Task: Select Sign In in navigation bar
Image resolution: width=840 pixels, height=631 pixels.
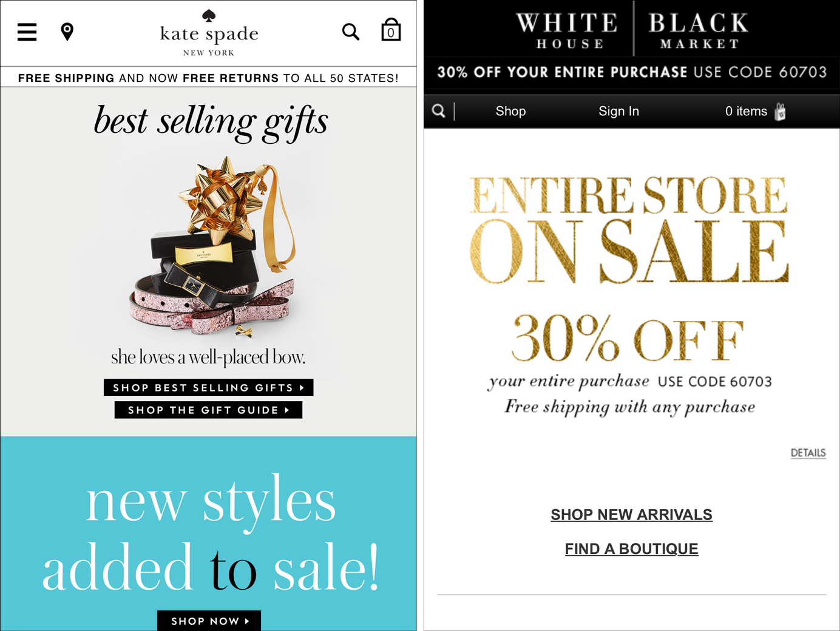Action: 618,111
